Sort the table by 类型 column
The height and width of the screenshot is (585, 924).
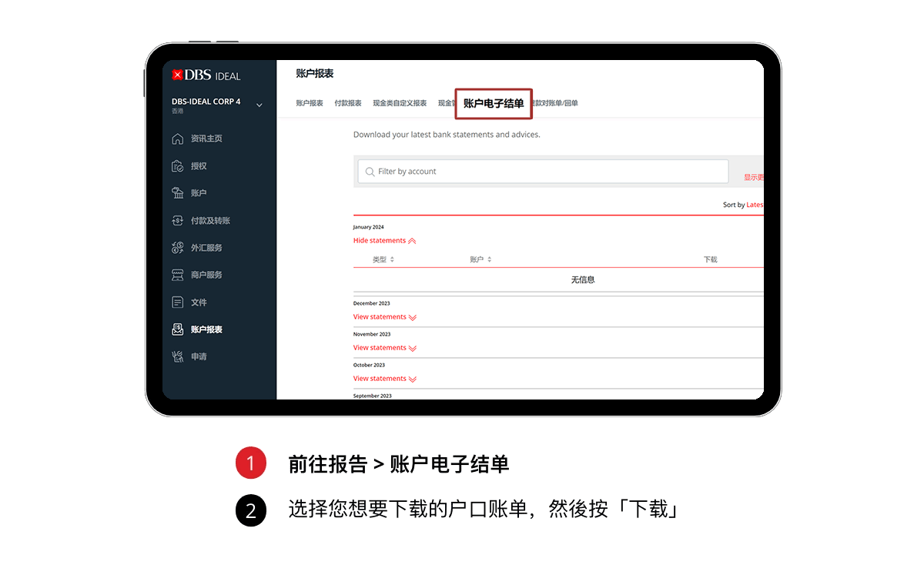(383, 260)
